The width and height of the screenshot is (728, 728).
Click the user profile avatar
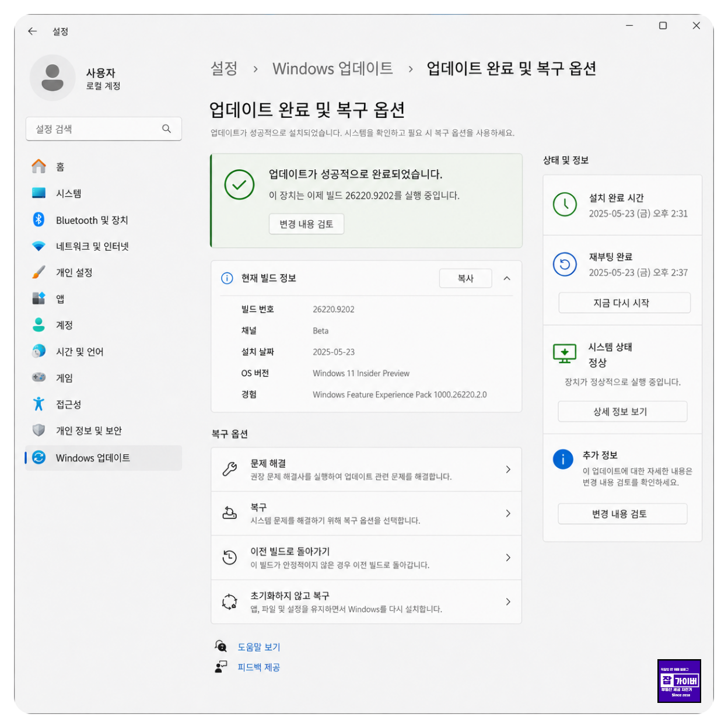pos(52,78)
